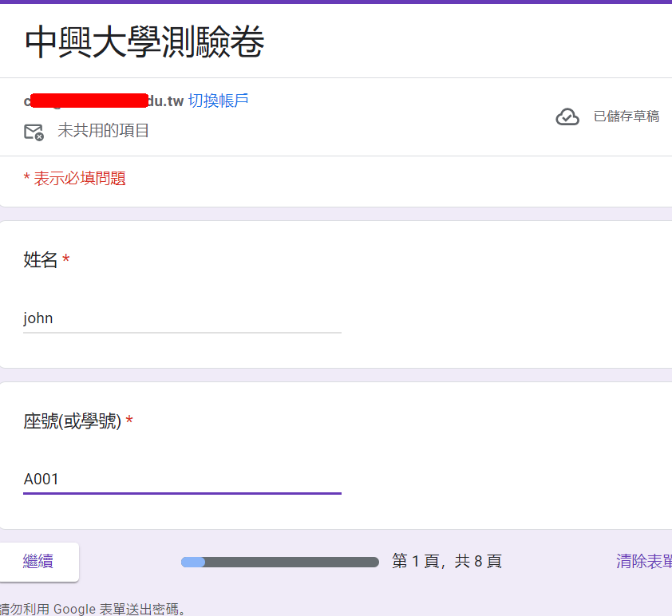The width and height of the screenshot is (672, 616).
Task: Click the red-redacted account email address
Action: [x=104, y=101]
